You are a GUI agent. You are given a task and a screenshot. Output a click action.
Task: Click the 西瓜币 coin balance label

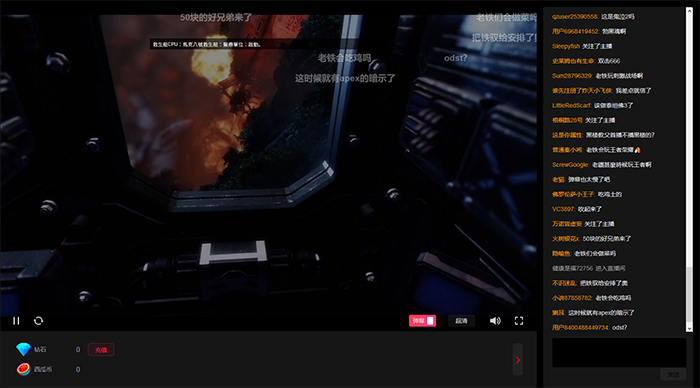pyautogui.click(x=43, y=369)
